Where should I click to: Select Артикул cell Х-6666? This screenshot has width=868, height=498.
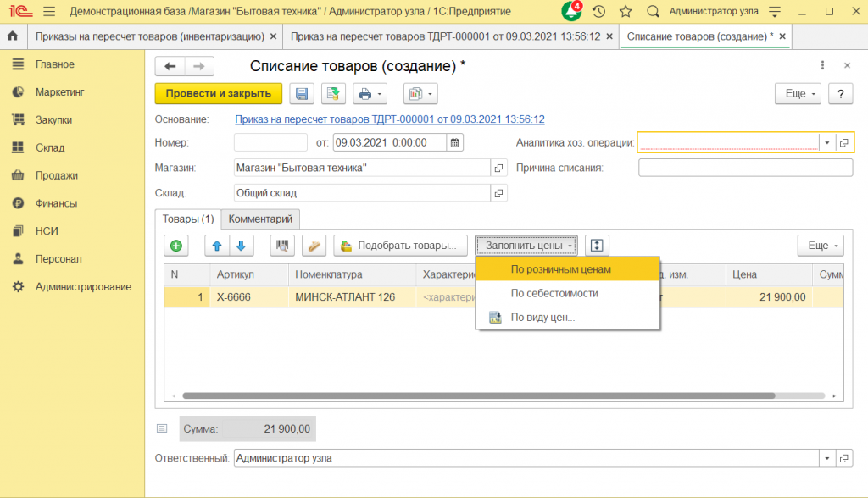[x=249, y=297]
